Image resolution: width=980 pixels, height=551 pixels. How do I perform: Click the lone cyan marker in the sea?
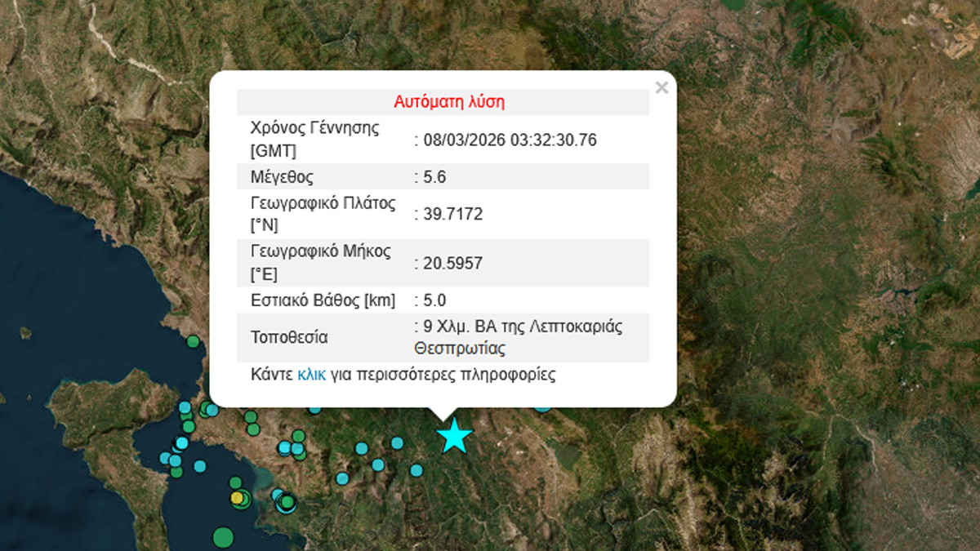tap(200, 466)
